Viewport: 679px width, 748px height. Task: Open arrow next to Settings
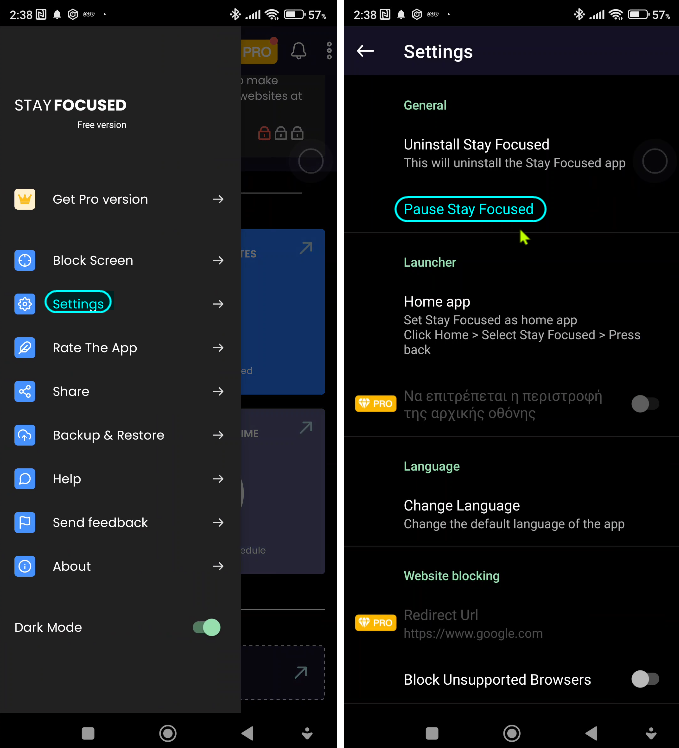pyautogui.click(x=218, y=304)
